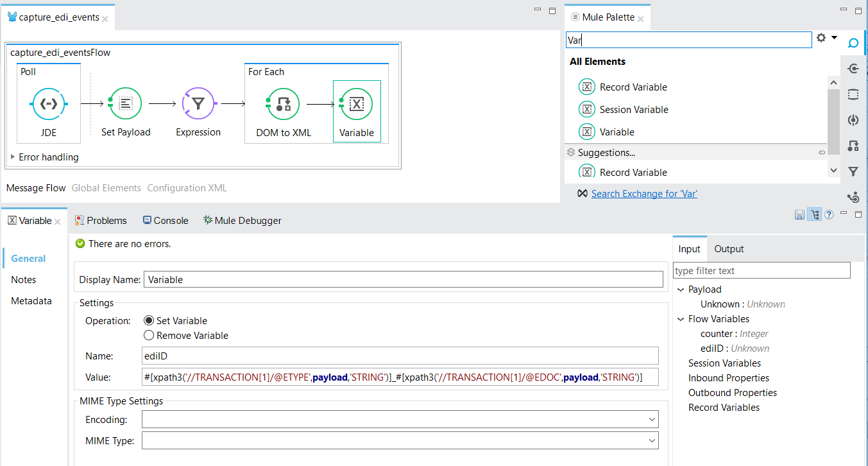Open the Problems tab
This screenshot has width=868, height=466.
coord(101,221)
